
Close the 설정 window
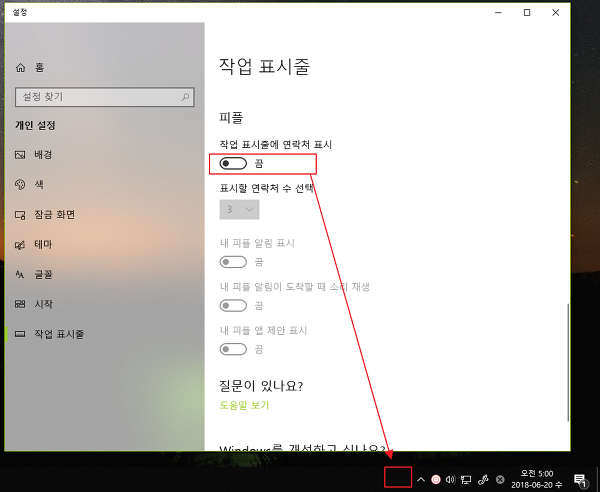click(556, 13)
